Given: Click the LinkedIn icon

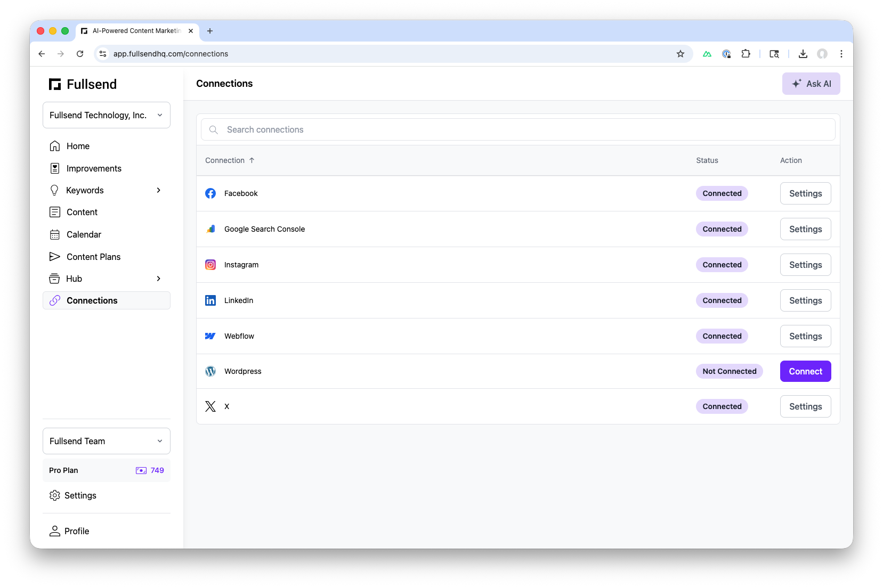Looking at the screenshot, I should coord(210,300).
